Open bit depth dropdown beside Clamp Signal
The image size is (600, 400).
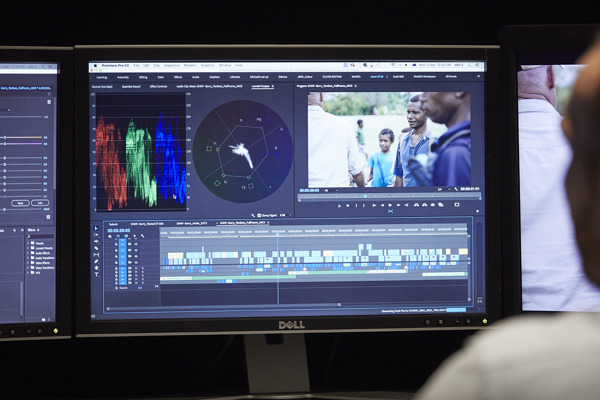coord(284,216)
